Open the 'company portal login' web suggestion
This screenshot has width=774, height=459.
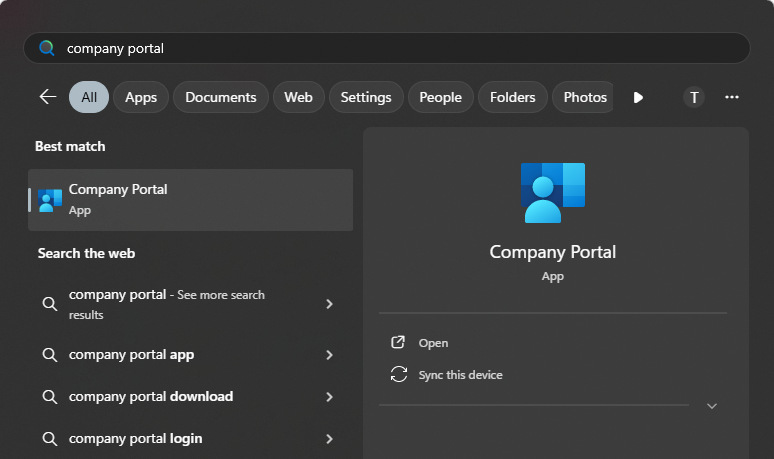(191, 438)
